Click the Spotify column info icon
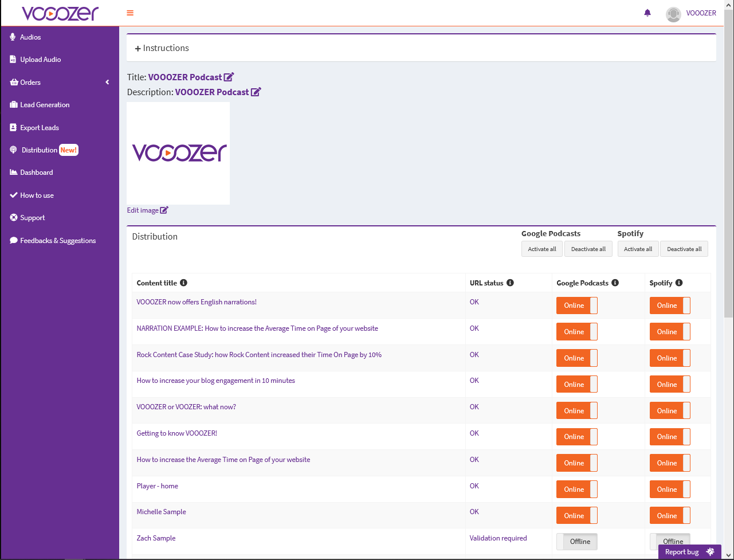 coord(679,283)
